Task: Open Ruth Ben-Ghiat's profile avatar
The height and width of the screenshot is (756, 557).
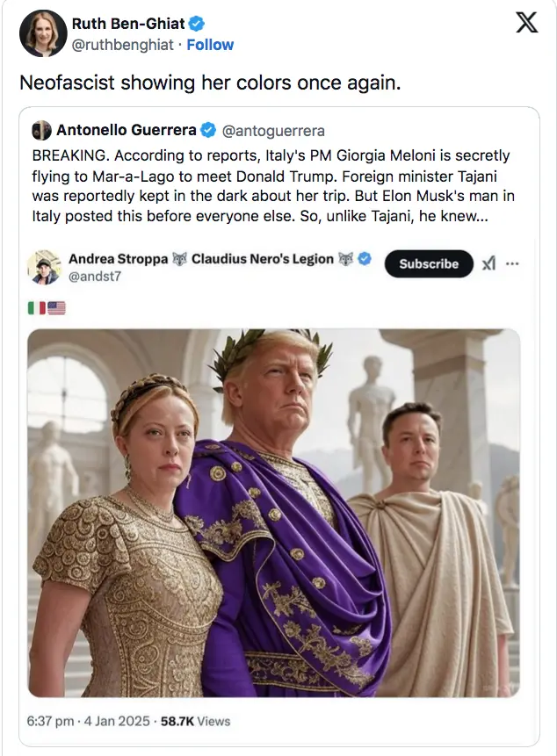Action: point(43,33)
